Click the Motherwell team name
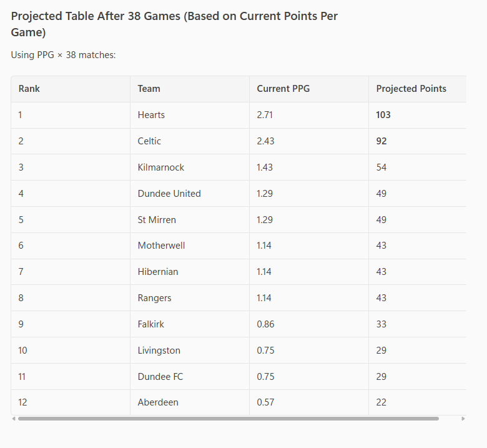Image resolution: width=487 pixels, height=448 pixels. [x=161, y=246]
